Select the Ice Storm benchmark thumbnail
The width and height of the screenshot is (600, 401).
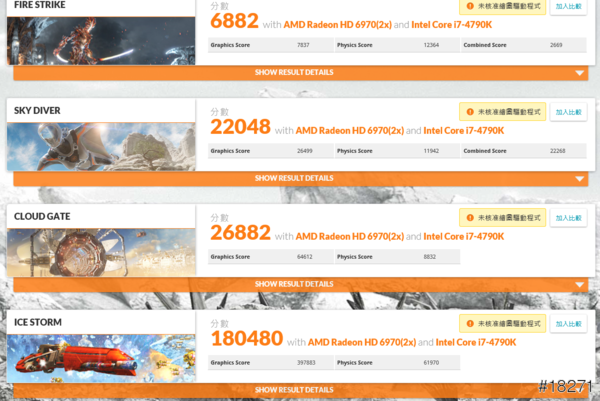pyautogui.click(x=101, y=359)
